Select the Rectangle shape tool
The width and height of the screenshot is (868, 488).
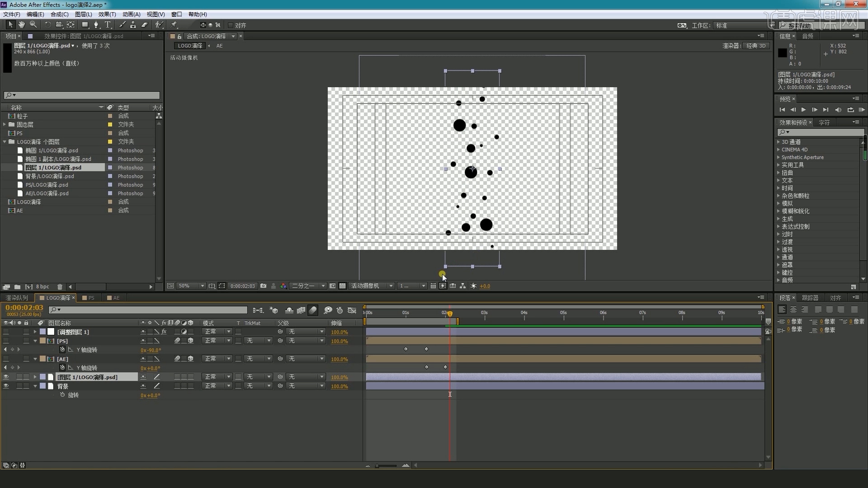[85, 25]
